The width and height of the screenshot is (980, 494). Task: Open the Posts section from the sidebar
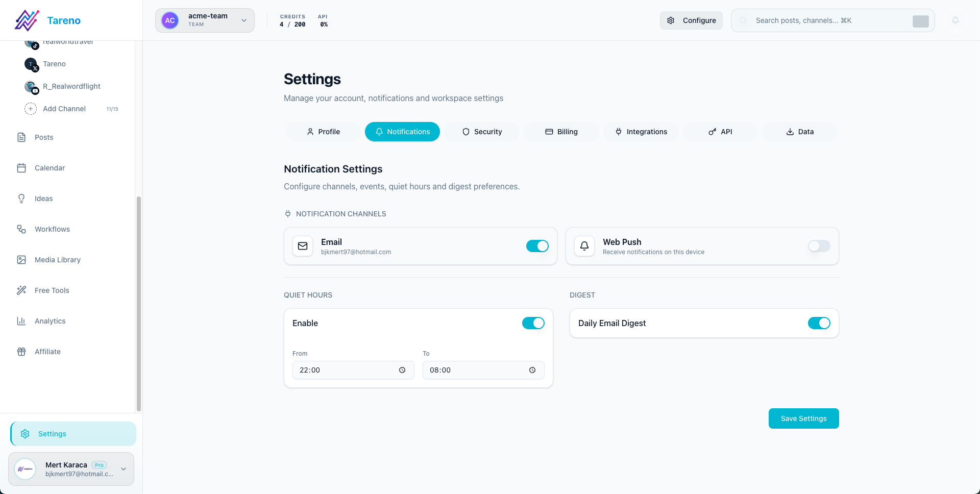pyautogui.click(x=43, y=137)
